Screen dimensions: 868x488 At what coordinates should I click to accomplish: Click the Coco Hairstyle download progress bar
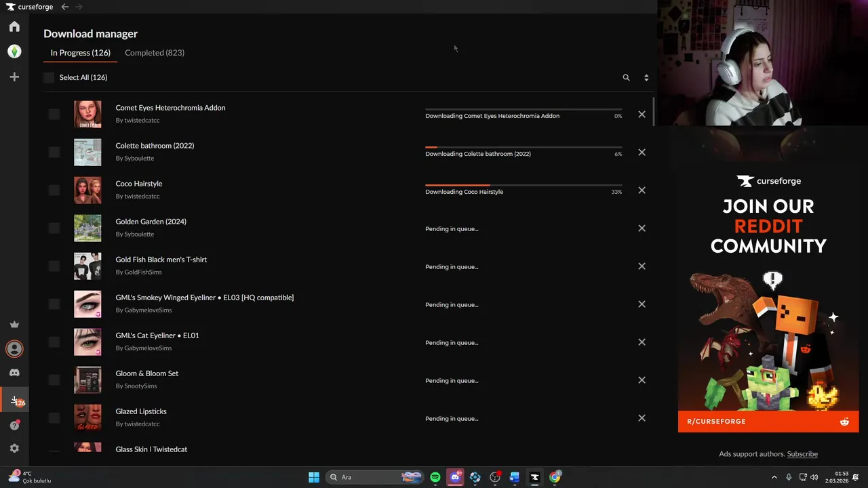point(524,185)
